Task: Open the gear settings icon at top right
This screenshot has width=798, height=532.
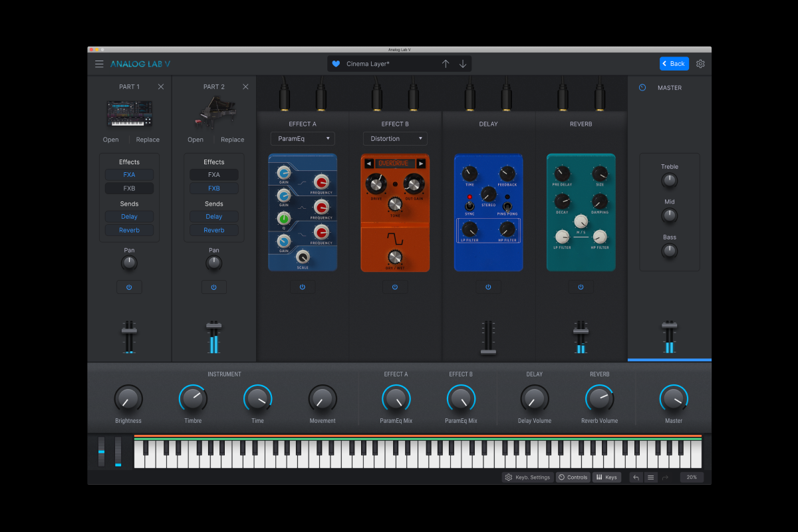Action: tap(700, 64)
